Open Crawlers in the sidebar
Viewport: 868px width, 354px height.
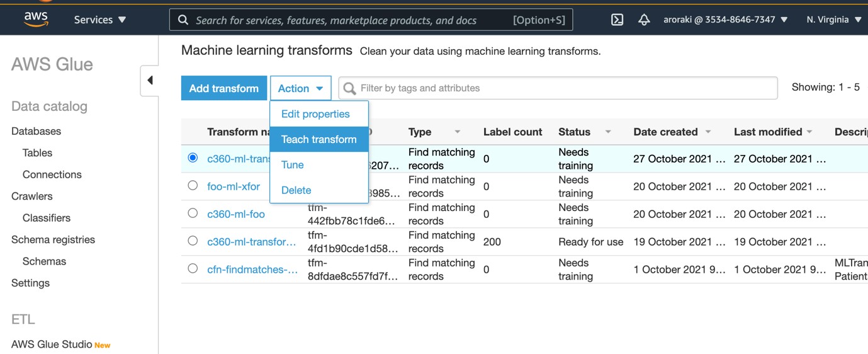[32, 196]
